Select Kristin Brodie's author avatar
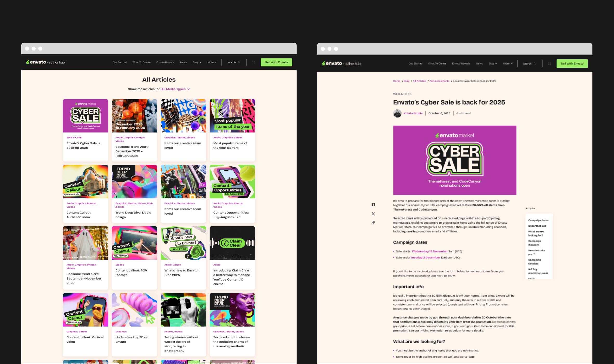Viewport: 614px width, 364px height. [397, 114]
